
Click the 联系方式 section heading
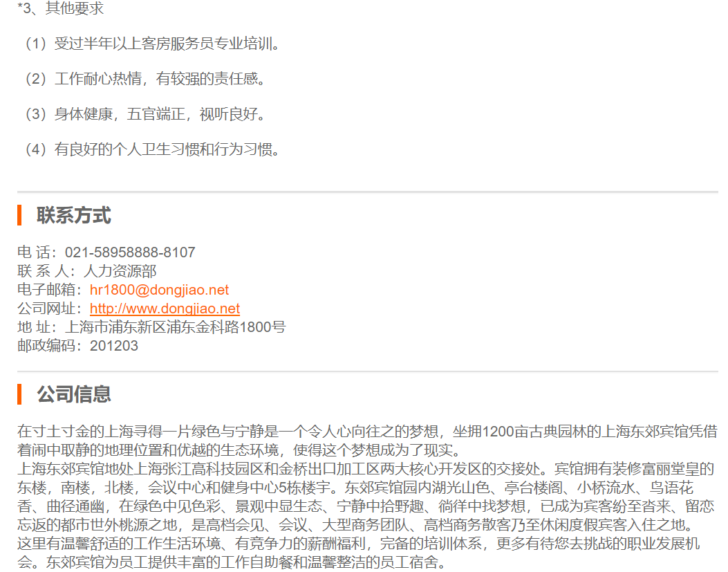pos(73,215)
